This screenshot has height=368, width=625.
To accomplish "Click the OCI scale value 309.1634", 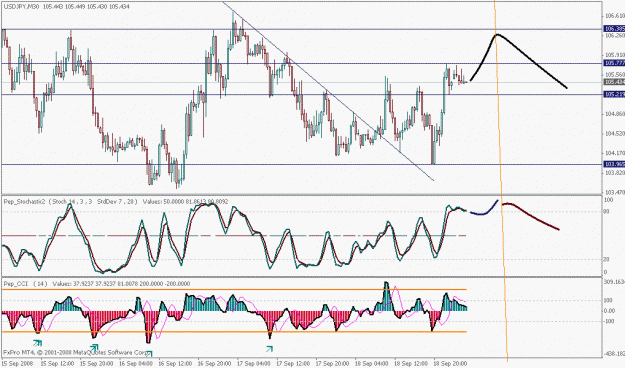I will point(615,282).
